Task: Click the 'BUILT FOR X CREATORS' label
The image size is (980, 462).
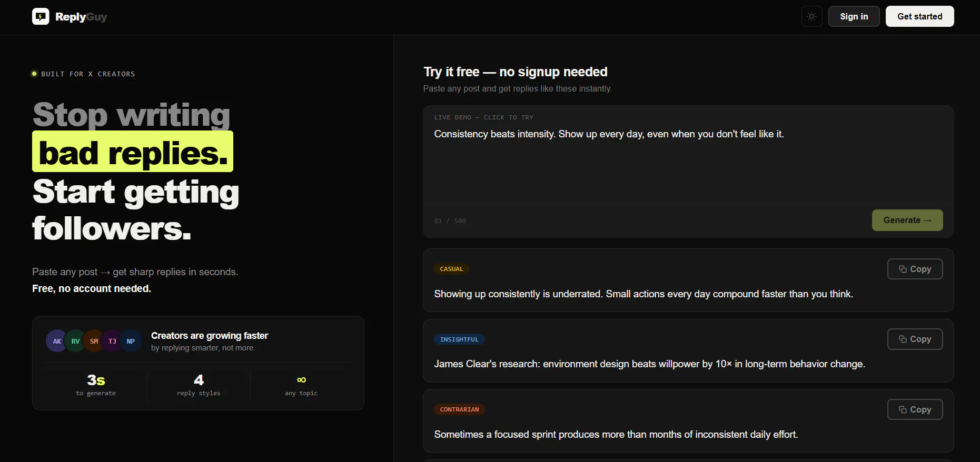Action: pyautogui.click(x=88, y=74)
